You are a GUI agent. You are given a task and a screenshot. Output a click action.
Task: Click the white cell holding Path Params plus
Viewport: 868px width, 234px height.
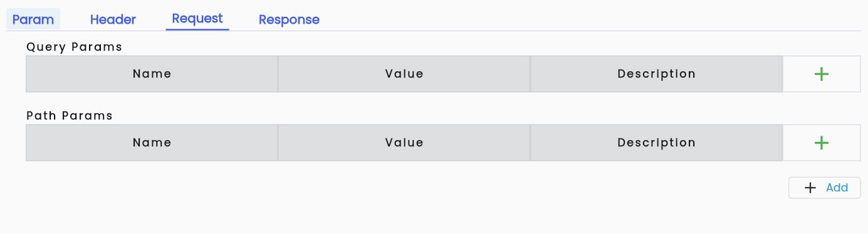coord(821,143)
